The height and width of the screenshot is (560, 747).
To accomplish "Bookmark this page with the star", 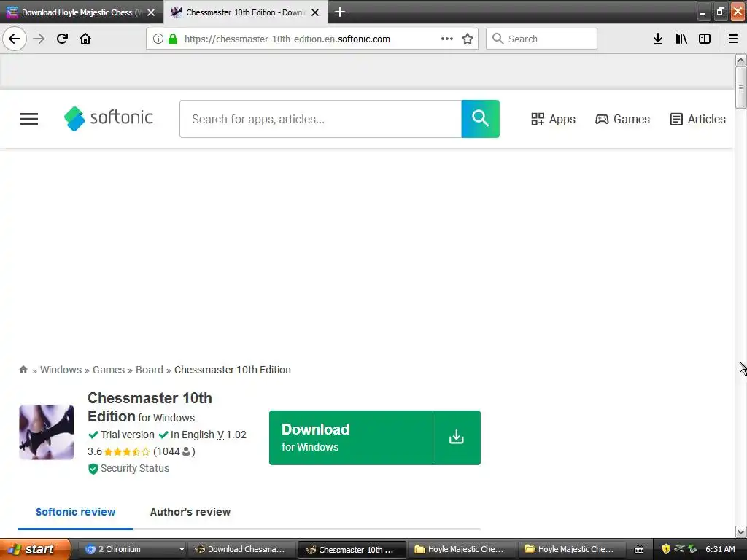I will pyautogui.click(x=468, y=39).
